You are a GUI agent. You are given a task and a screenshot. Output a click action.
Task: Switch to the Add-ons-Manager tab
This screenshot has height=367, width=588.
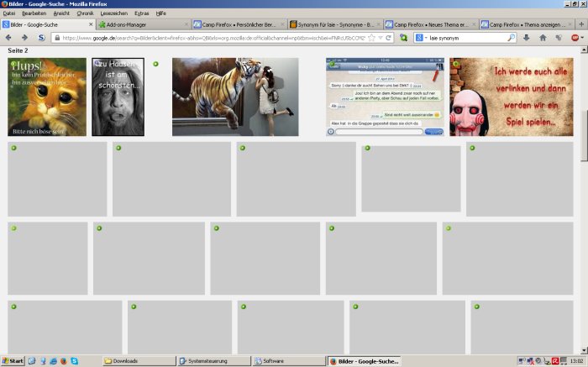point(143,25)
